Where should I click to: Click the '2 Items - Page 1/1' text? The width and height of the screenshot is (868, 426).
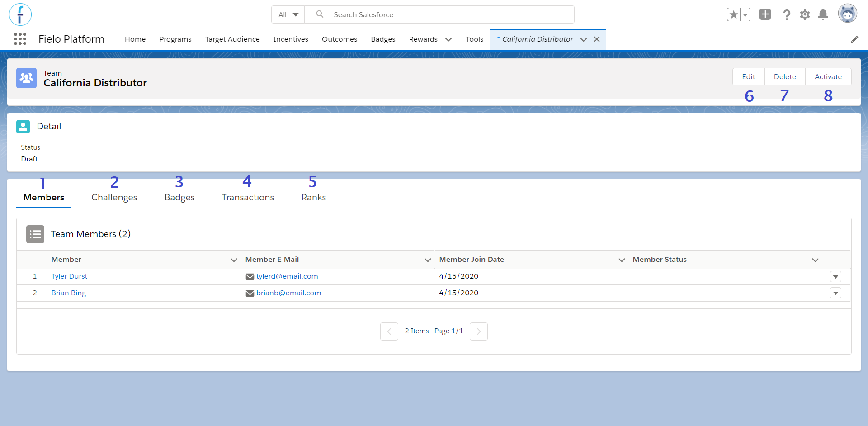(x=434, y=331)
